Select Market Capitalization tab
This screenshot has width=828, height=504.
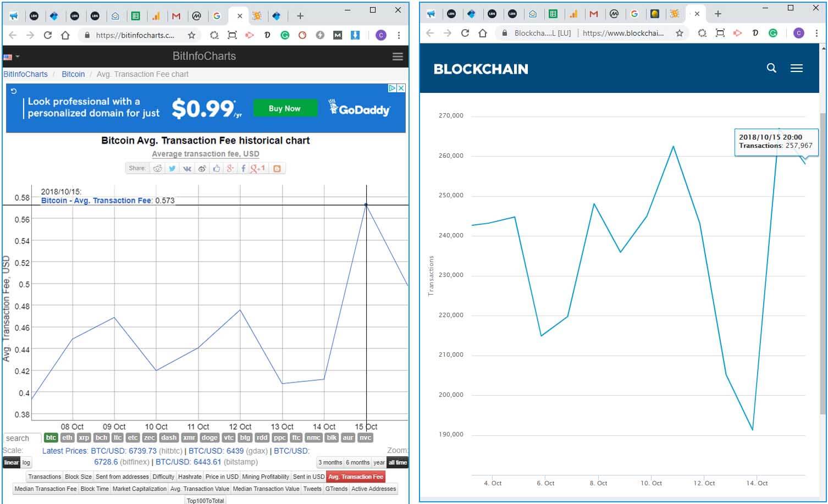point(140,489)
